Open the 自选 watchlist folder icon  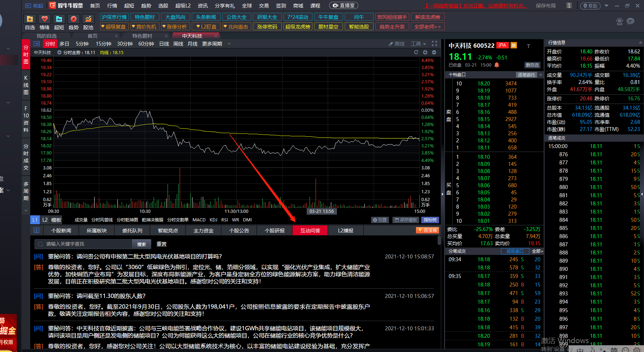point(30,19)
